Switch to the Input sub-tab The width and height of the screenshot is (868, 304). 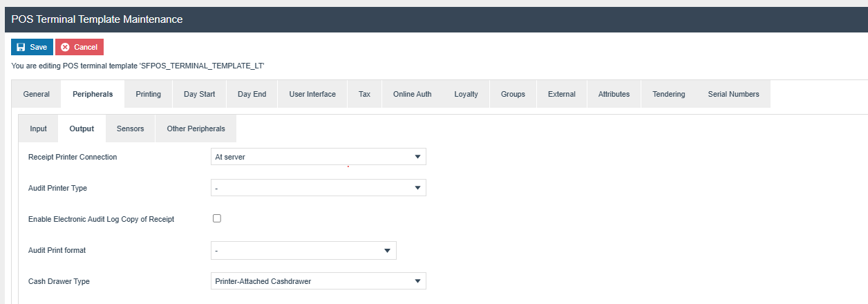39,129
